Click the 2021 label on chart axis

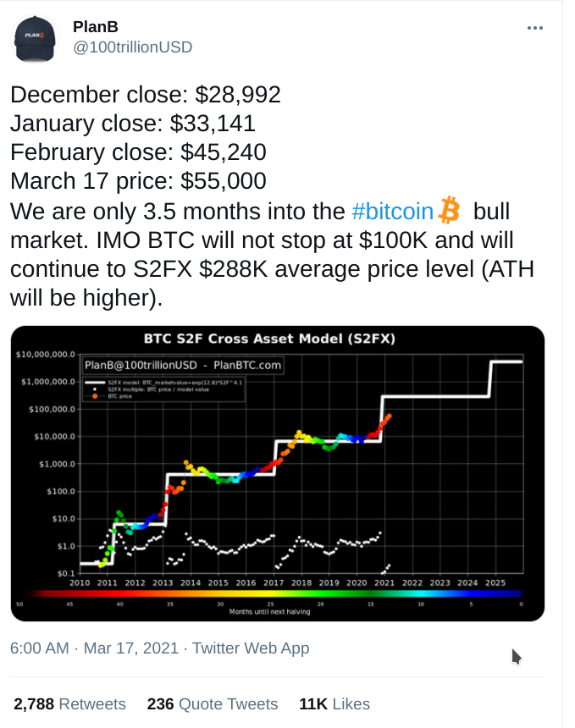pos(384,582)
